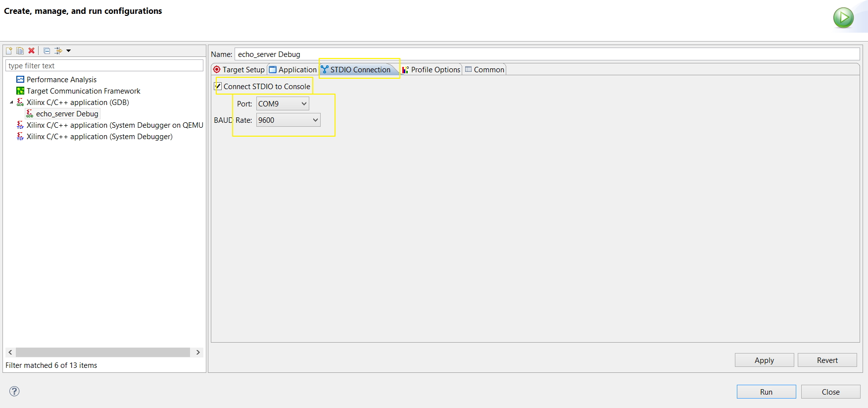Click 'Filter matched 6 of 13 items' text

click(51, 365)
